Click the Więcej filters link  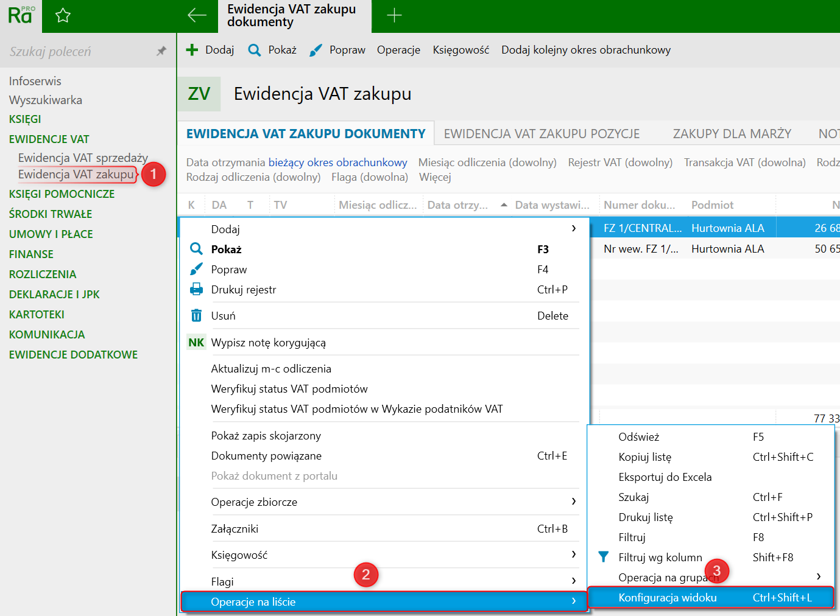tap(435, 177)
